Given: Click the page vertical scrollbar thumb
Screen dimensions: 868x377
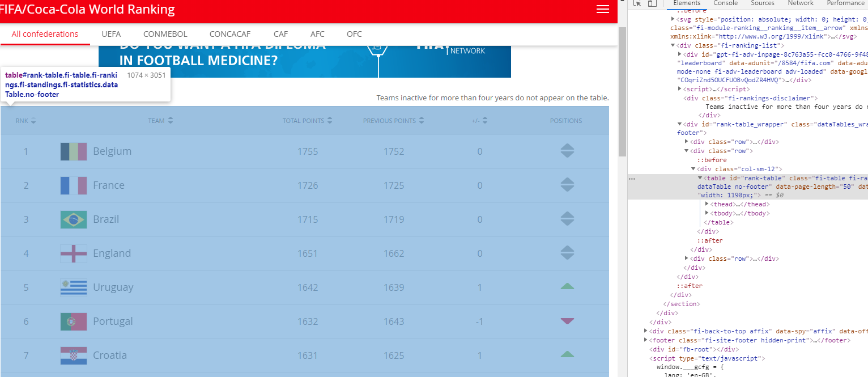Looking at the screenshot, I should [622, 91].
